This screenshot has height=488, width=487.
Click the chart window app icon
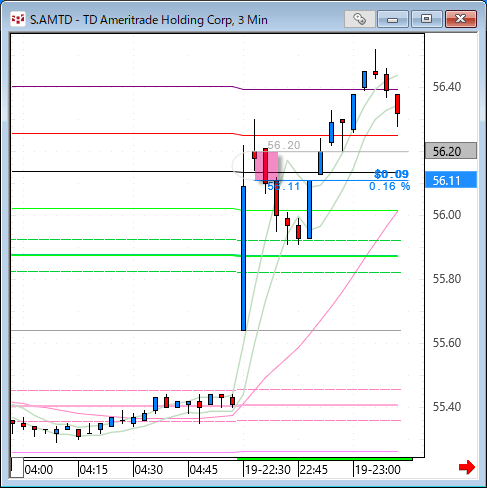click(x=18, y=19)
